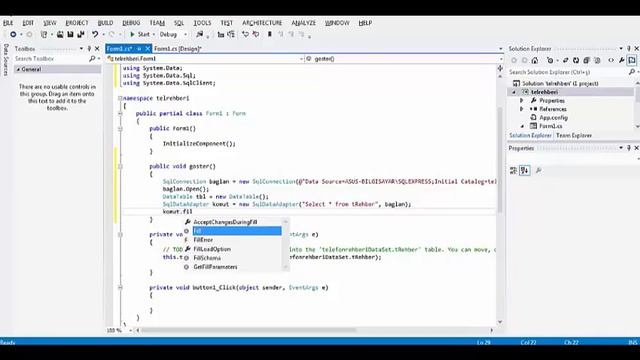Click the Undo toolbar icon
Screen dimensions: 640x360
tap(95, 35)
